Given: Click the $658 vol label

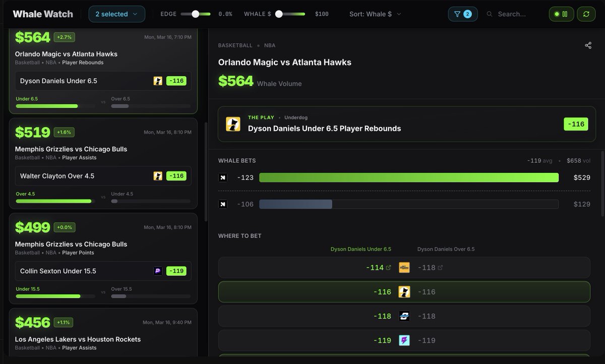Looking at the screenshot, I should point(578,161).
